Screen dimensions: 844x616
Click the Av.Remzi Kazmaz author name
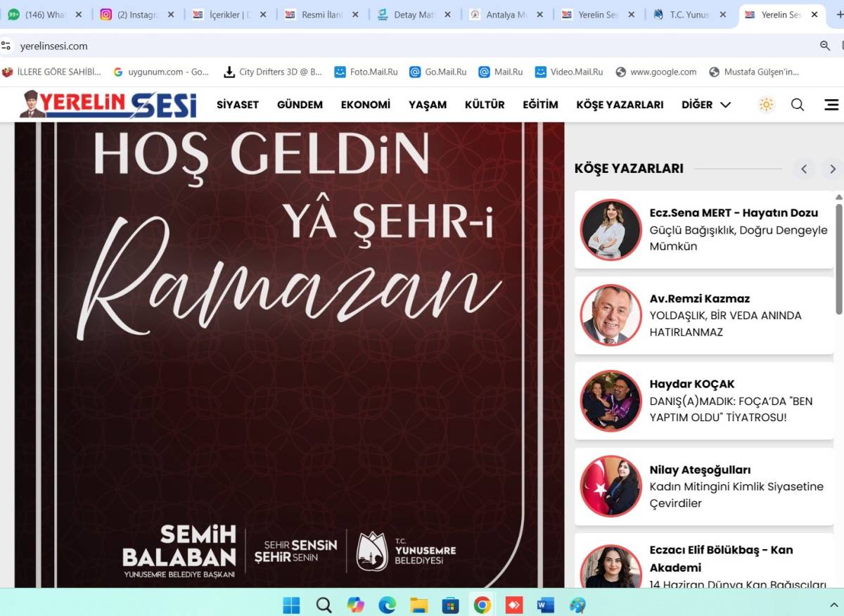[x=699, y=298]
